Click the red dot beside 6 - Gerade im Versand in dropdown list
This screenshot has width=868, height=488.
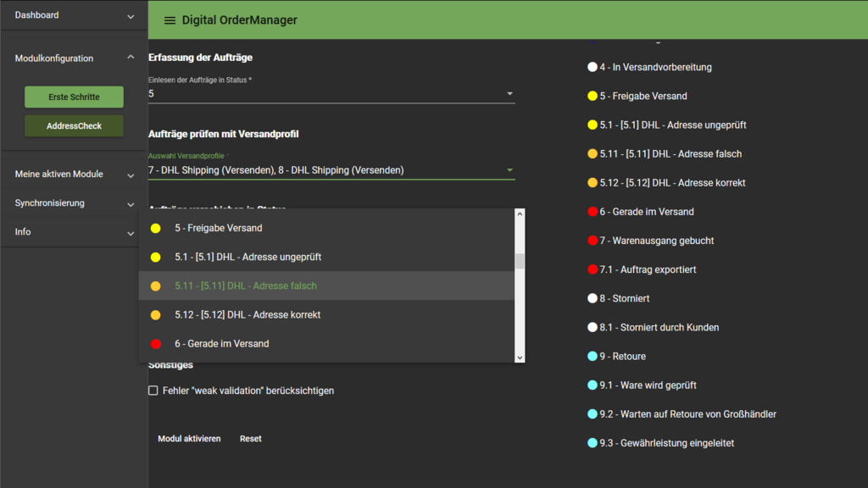[155, 344]
